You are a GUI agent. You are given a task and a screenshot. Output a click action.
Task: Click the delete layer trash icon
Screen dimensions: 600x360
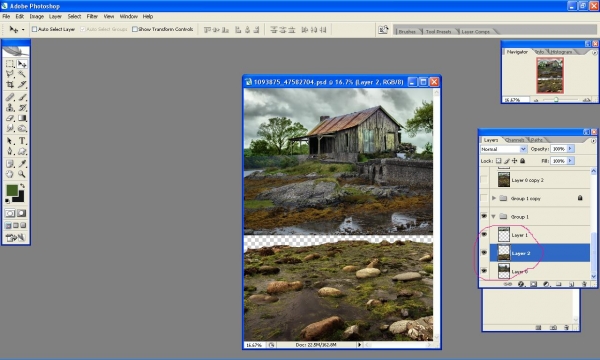point(584,284)
